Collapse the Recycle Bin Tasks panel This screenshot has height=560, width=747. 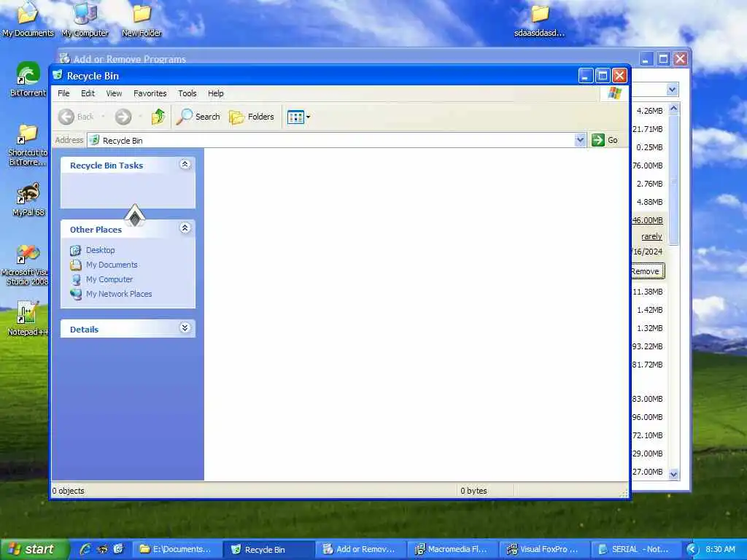point(185,164)
